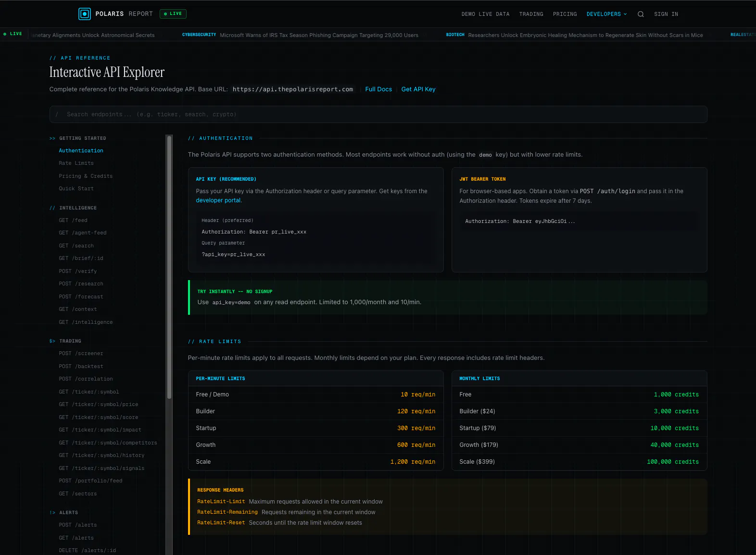Open GET /ticker/:symbol/history endpoint

(x=101, y=456)
